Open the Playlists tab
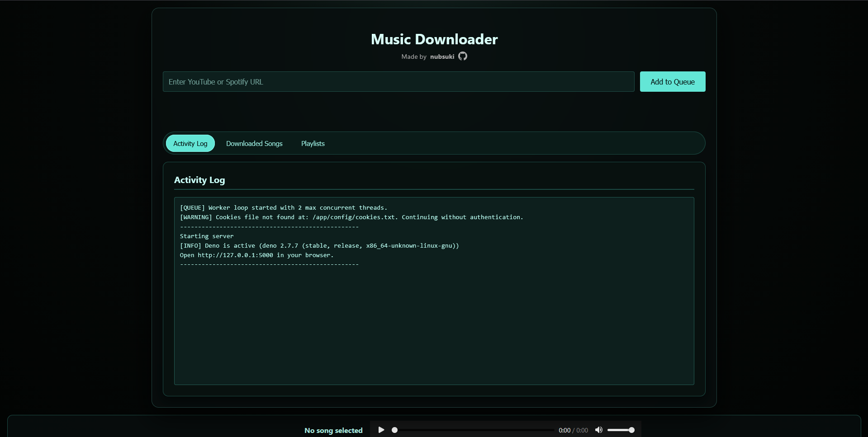 click(313, 143)
